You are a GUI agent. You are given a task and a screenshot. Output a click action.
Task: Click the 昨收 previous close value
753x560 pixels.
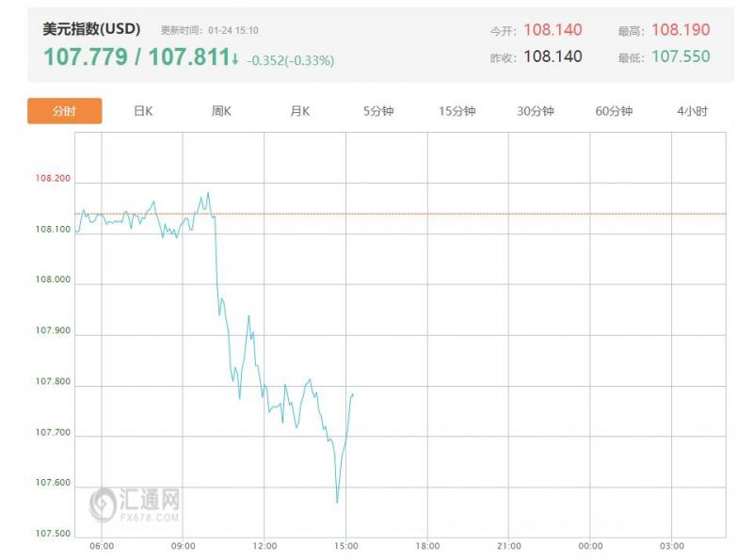click(553, 56)
